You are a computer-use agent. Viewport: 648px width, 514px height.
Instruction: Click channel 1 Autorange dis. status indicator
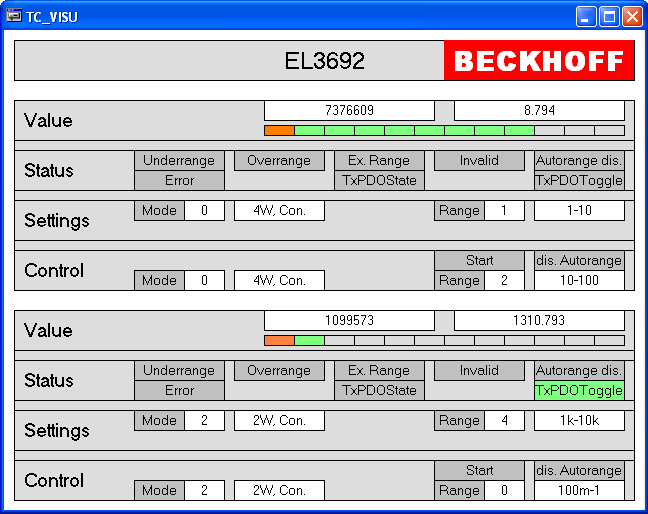click(579, 160)
